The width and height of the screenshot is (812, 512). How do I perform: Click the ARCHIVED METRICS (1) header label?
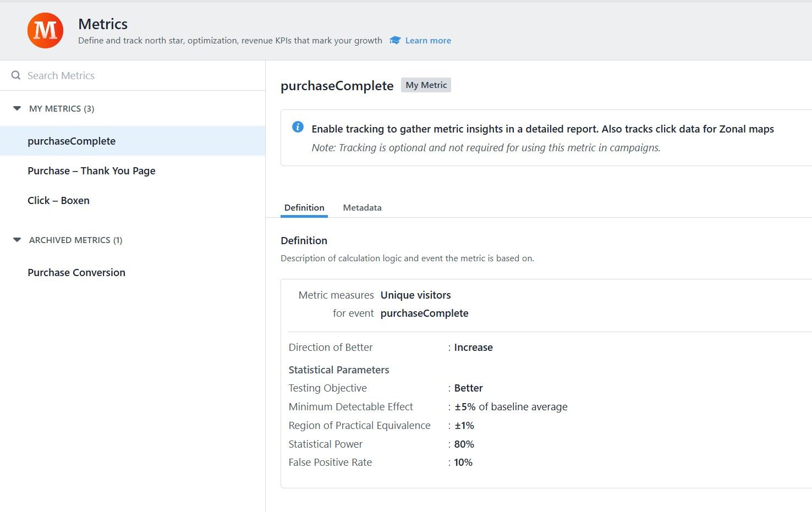click(x=75, y=240)
